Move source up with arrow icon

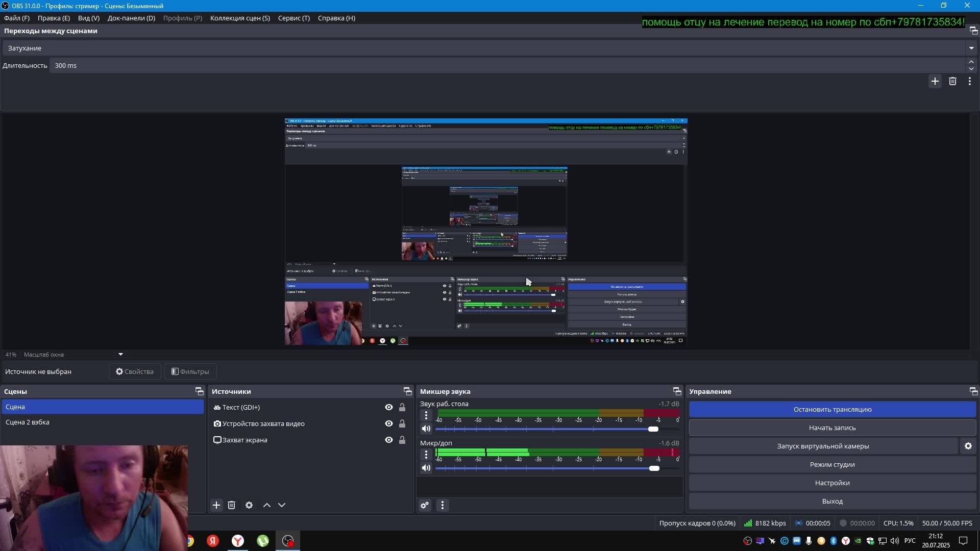pyautogui.click(x=266, y=505)
